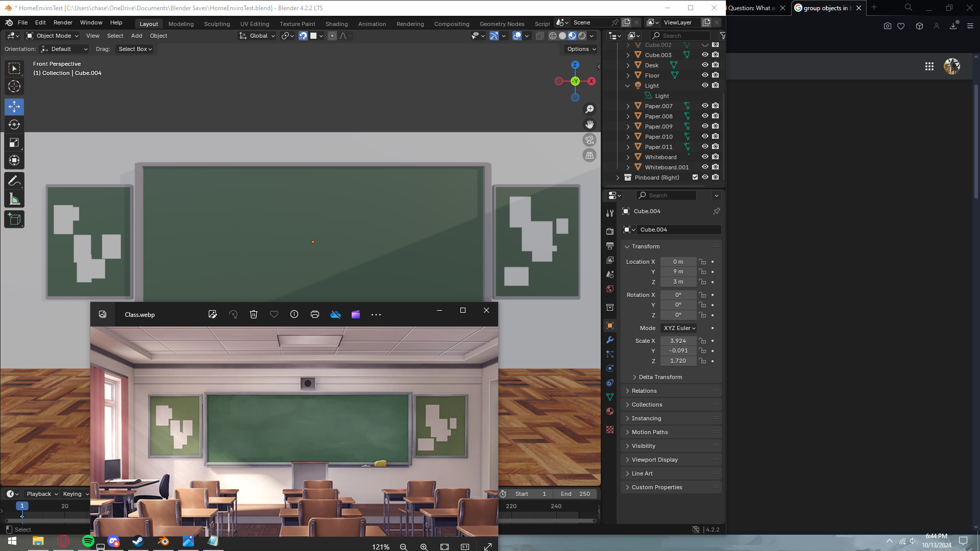Open the Object Mode dropdown
The height and width of the screenshot is (551, 980).
tap(51, 36)
